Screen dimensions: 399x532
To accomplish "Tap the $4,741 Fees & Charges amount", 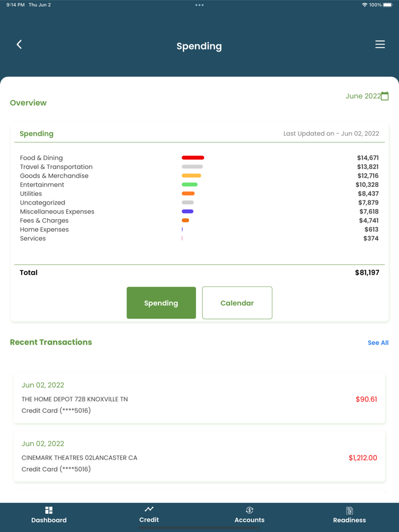I will (369, 220).
